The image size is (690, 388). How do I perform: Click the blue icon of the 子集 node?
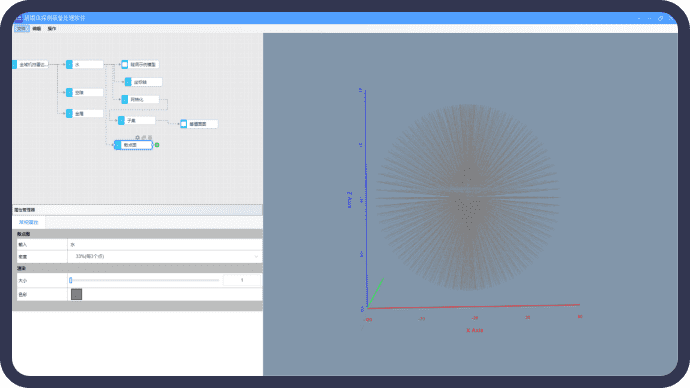tap(121, 120)
